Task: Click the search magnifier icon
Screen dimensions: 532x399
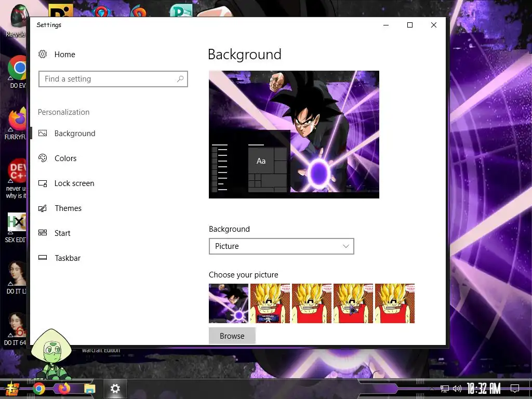Action: pyautogui.click(x=180, y=79)
